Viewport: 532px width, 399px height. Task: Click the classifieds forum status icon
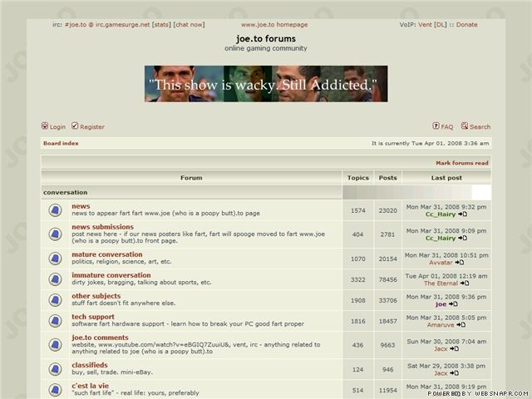pyautogui.click(x=55, y=369)
